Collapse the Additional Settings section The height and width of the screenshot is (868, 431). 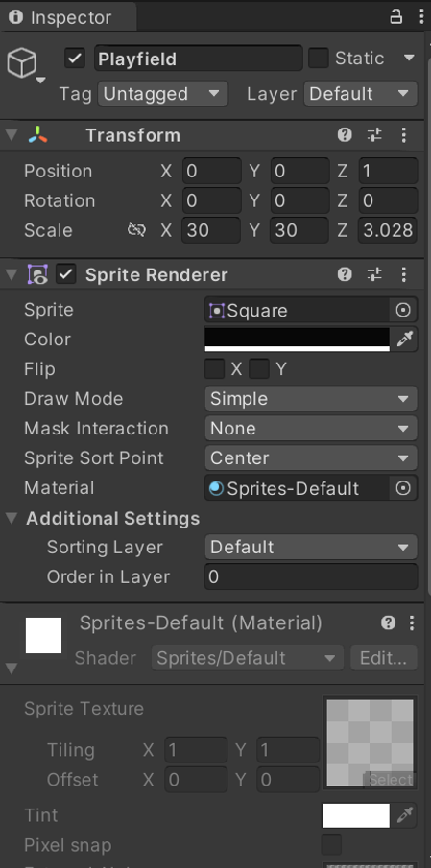[12, 519]
